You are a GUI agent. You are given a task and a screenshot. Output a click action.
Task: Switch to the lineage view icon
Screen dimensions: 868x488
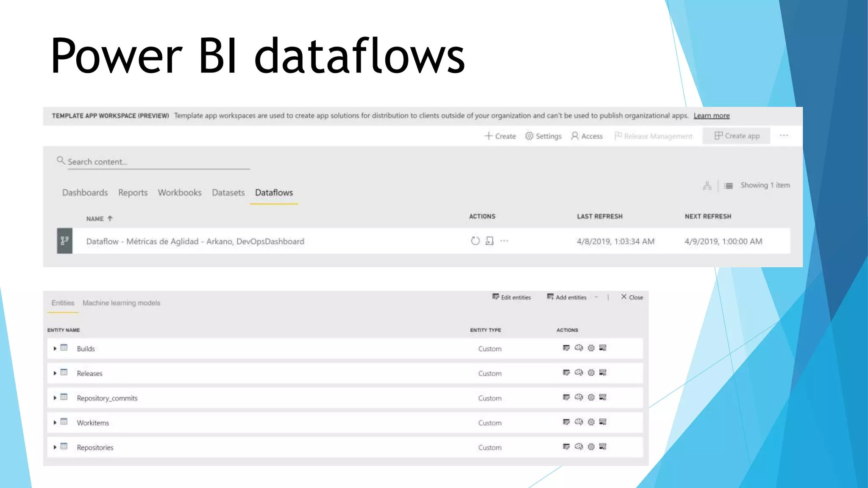[x=707, y=186]
